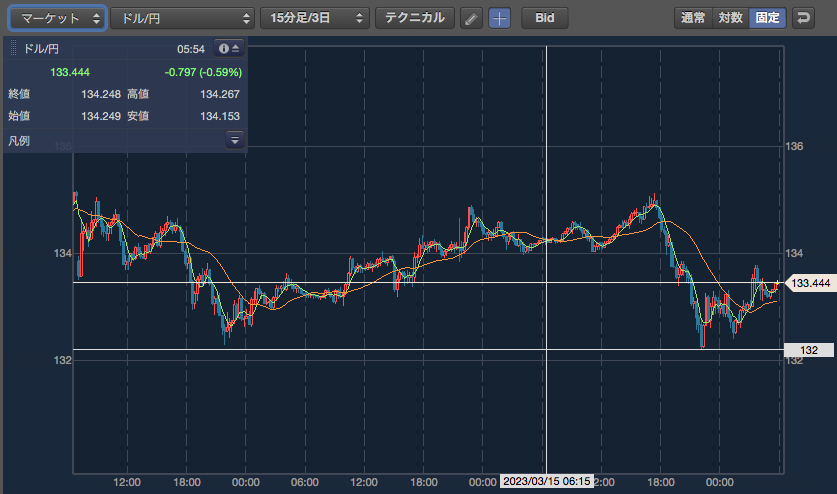Open the ドル/円 currency pair dropdown

click(183, 18)
